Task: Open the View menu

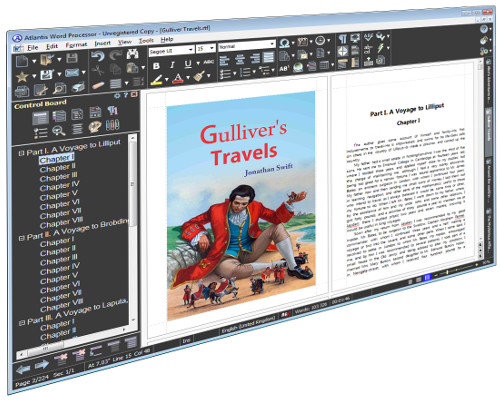Action: pos(125,42)
